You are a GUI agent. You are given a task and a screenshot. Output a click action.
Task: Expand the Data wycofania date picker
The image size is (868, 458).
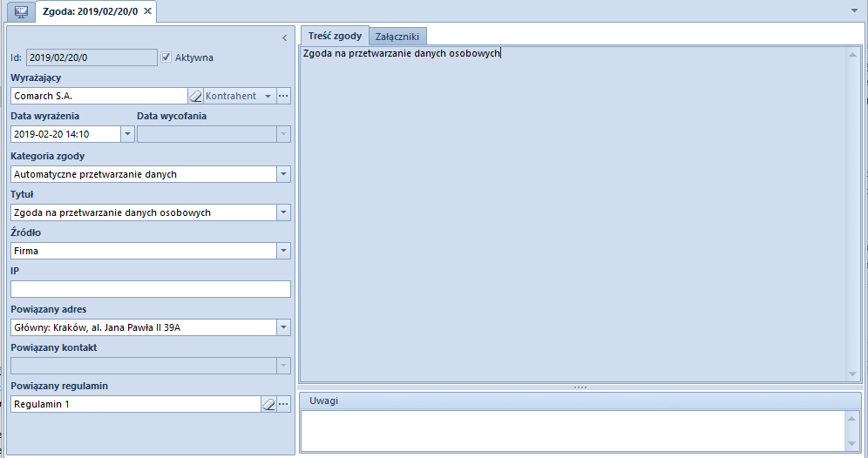click(x=283, y=134)
